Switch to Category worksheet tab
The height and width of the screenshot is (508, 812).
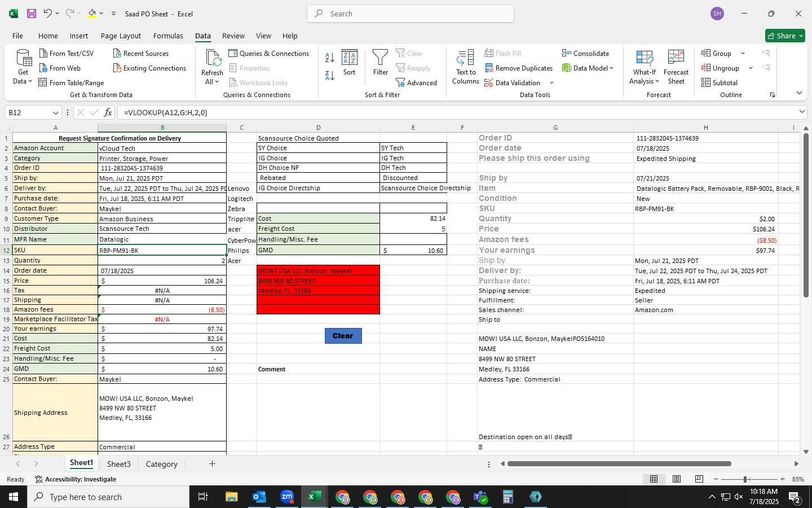click(161, 464)
